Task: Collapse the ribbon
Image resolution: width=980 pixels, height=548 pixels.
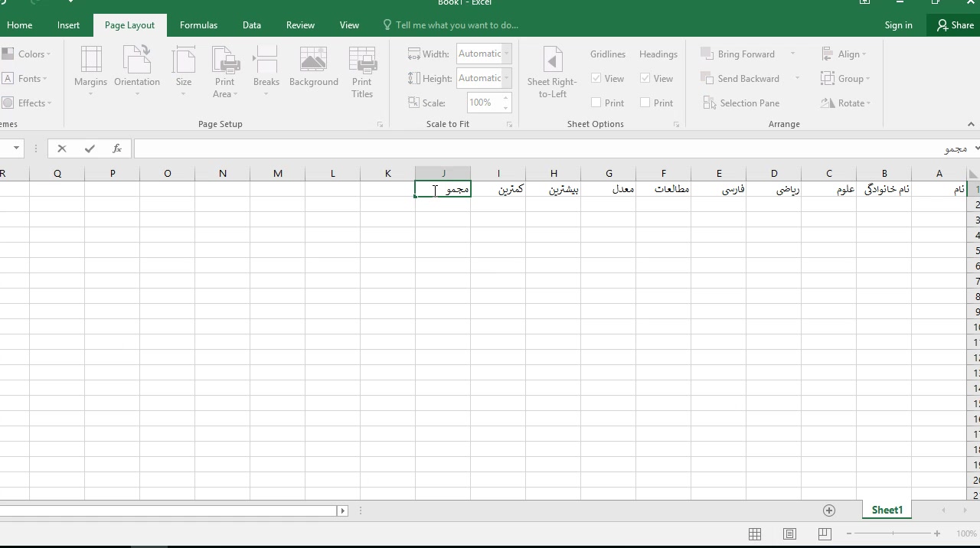Action: coord(971,124)
